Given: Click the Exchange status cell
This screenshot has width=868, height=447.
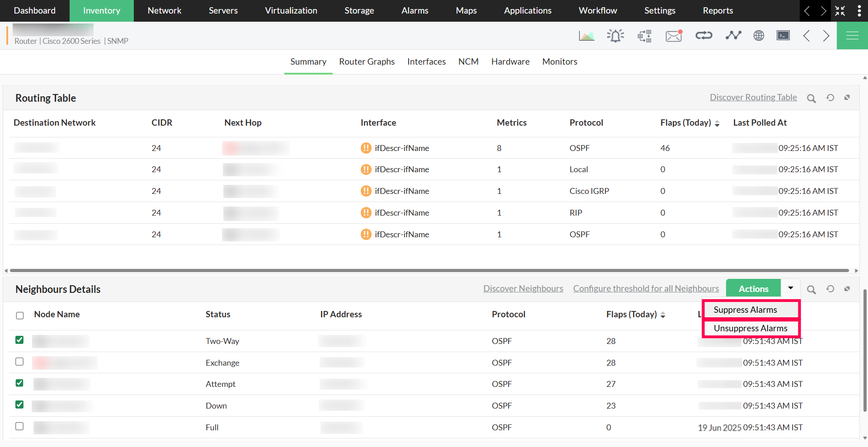Looking at the screenshot, I should [x=222, y=363].
